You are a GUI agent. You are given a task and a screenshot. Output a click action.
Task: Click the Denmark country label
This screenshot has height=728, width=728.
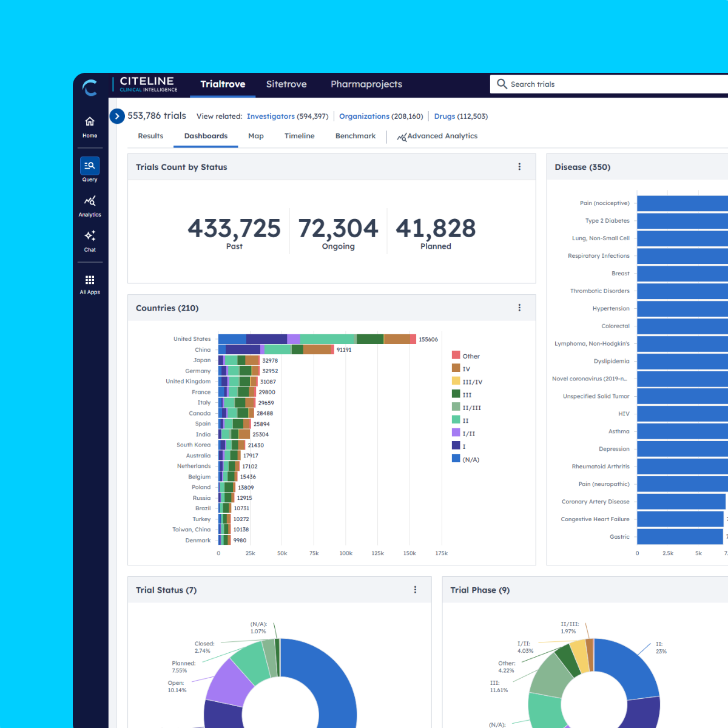click(x=198, y=540)
